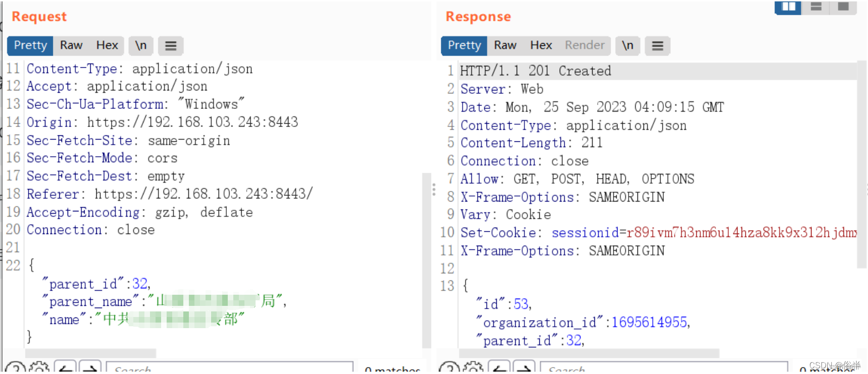The image size is (868, 374).
Task: Click the "name" JSON field in Request
Action: (x=143, y=319)
